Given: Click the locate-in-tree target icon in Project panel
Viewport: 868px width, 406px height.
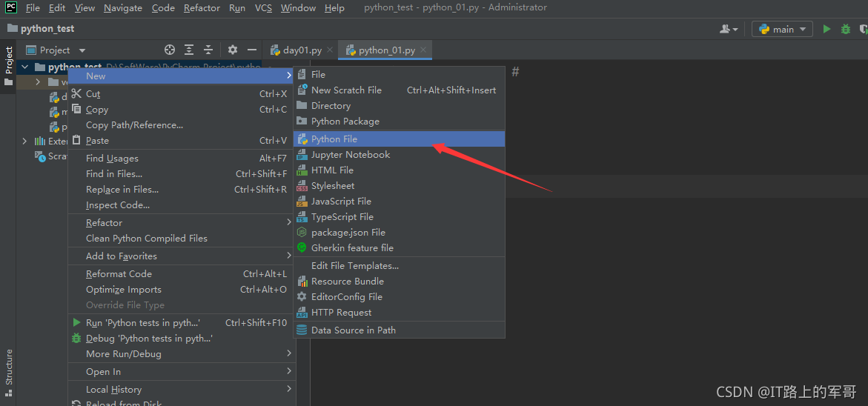Looking at the screenshot, I should click(170, 50).
